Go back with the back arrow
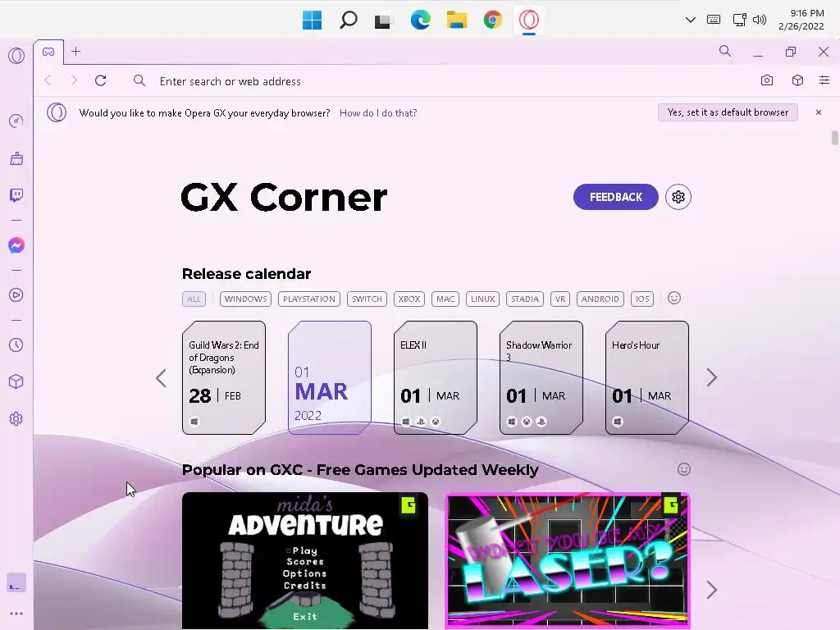 pyautogui.click(x=48, y=81)
